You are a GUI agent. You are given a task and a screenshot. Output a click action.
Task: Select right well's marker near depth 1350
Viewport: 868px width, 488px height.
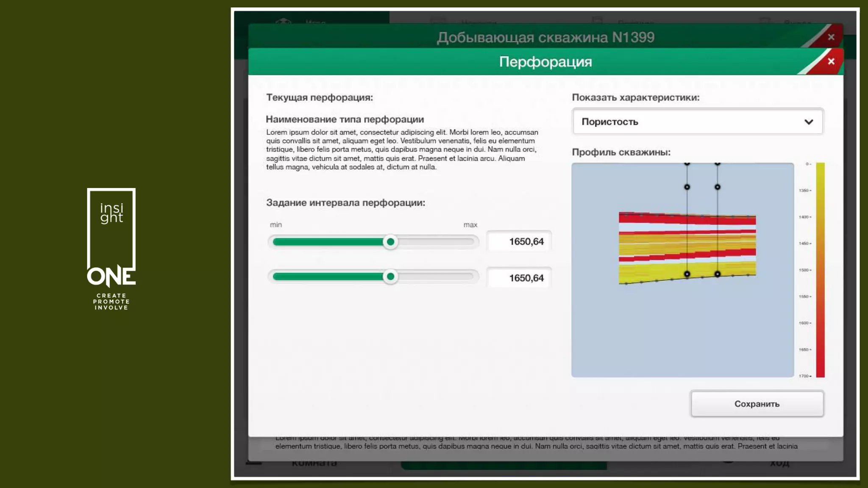click(x=718, y=187)
